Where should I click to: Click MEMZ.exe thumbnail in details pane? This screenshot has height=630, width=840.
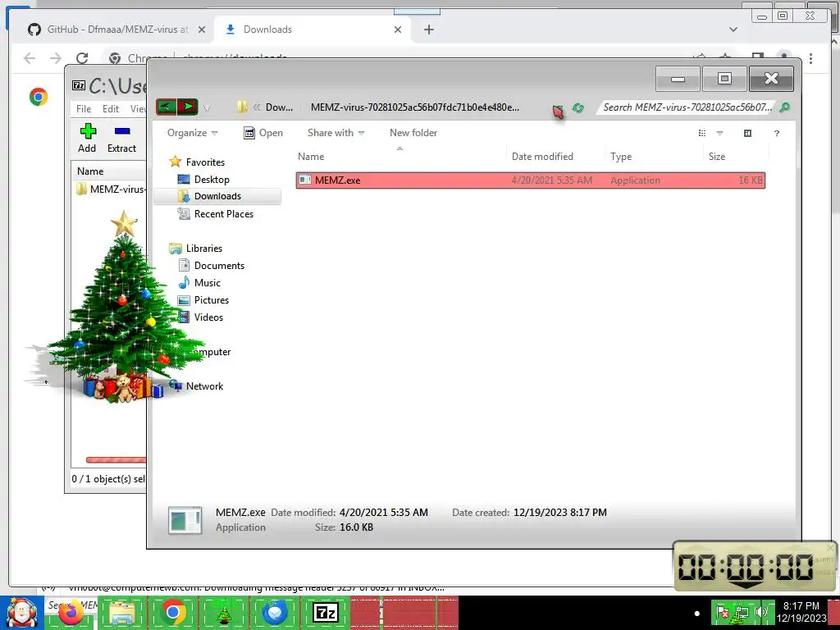pos(185,520)
